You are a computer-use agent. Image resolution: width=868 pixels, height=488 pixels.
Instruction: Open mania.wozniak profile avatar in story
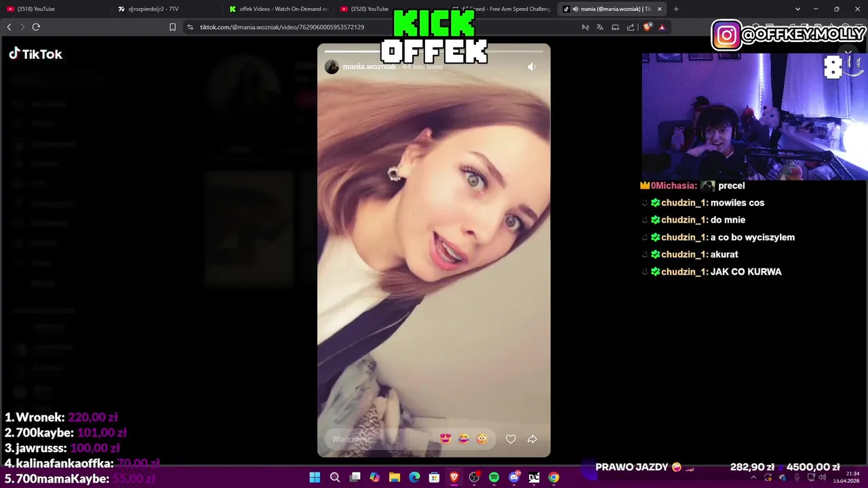tap(332, 66)
